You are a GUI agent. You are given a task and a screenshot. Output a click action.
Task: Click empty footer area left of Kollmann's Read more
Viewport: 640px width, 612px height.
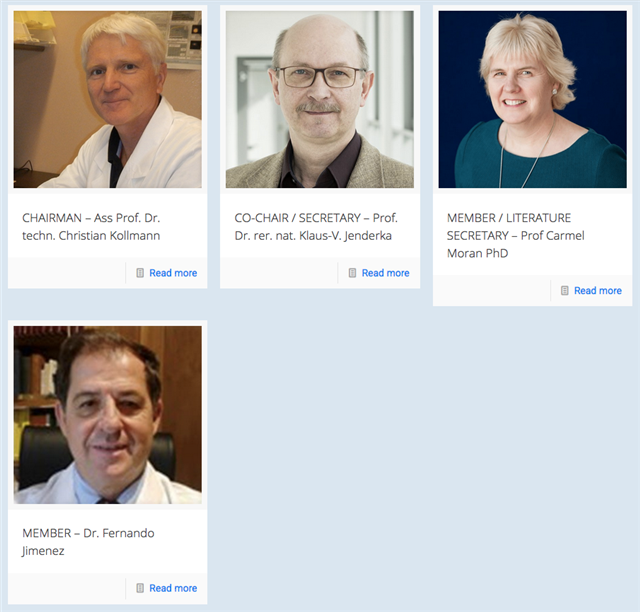pyautogui.click(x=67, y=273)
